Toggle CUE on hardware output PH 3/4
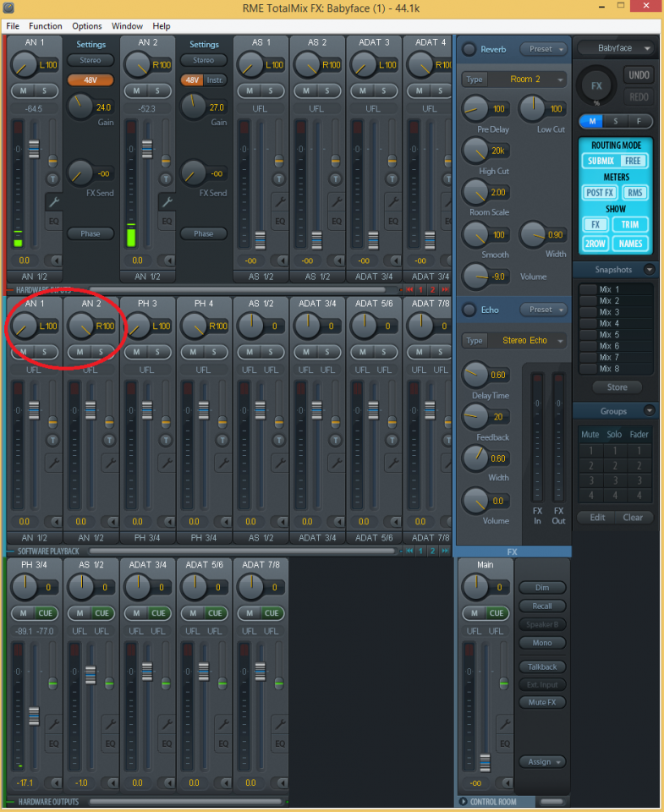Screen dimensions: 664x812 [x=46, y=613]
